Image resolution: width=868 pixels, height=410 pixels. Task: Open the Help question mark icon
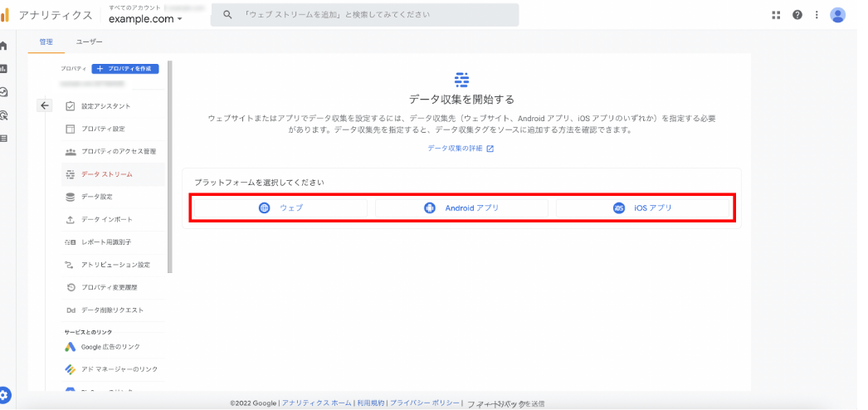coord(797,15)
